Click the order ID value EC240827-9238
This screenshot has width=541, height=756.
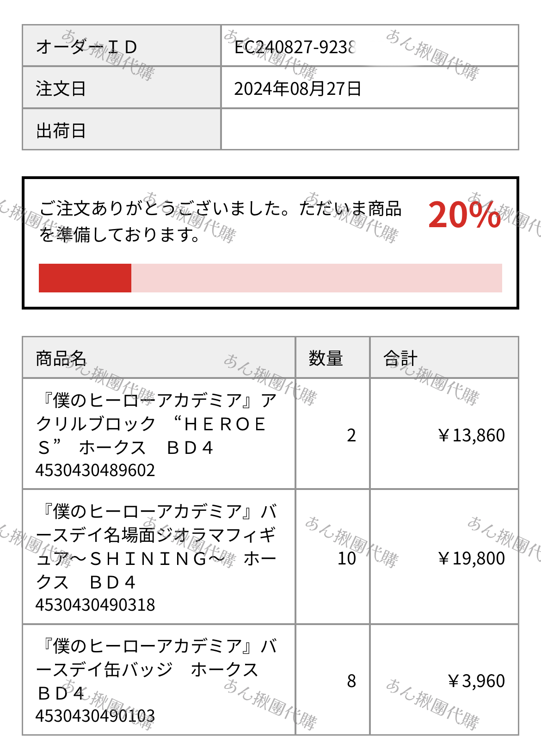coord(295,47)
